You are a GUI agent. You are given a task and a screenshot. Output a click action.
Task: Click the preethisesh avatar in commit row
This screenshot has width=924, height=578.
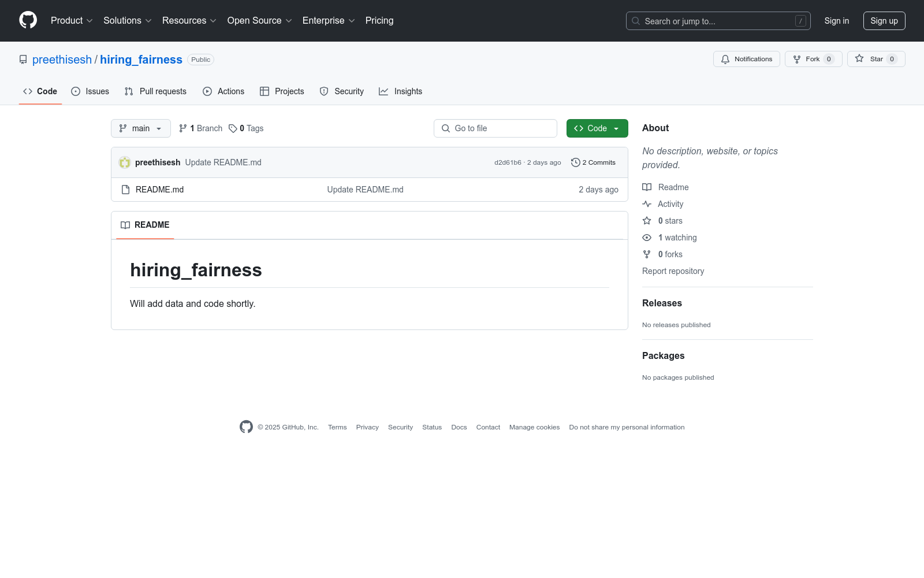coord(125,162)
